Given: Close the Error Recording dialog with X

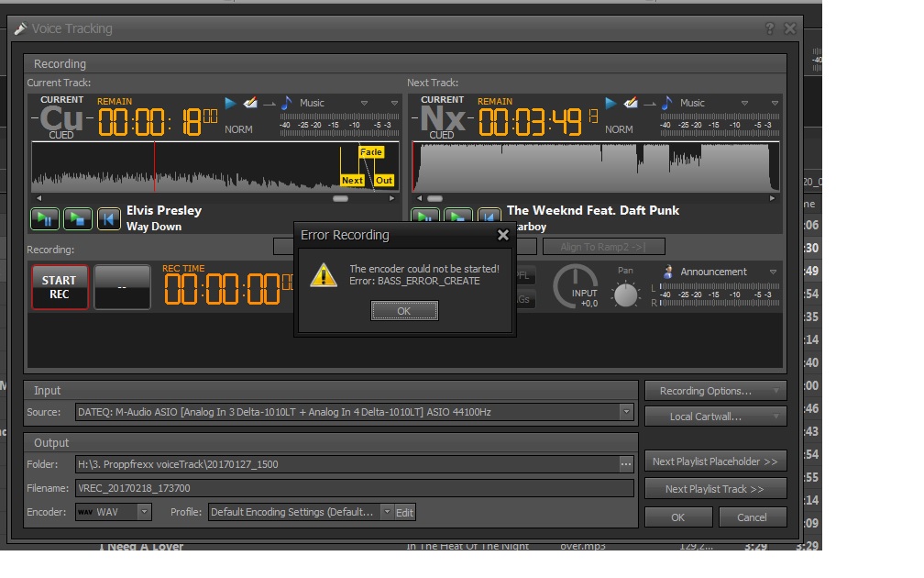Looking at the screenshot, I should tap(502, 235).
